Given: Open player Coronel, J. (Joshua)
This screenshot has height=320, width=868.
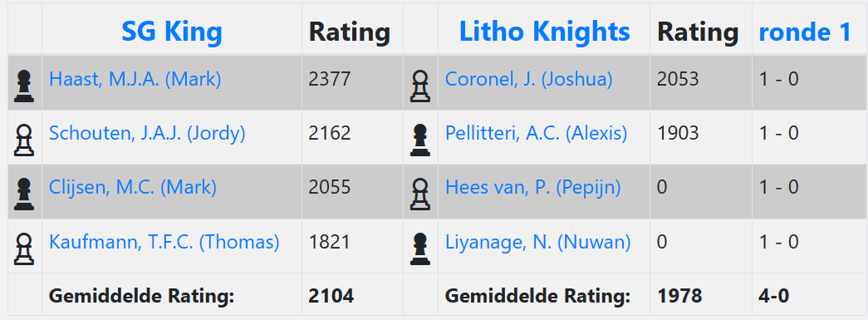Looking at the screenshot, I should (x=528, y=79).
